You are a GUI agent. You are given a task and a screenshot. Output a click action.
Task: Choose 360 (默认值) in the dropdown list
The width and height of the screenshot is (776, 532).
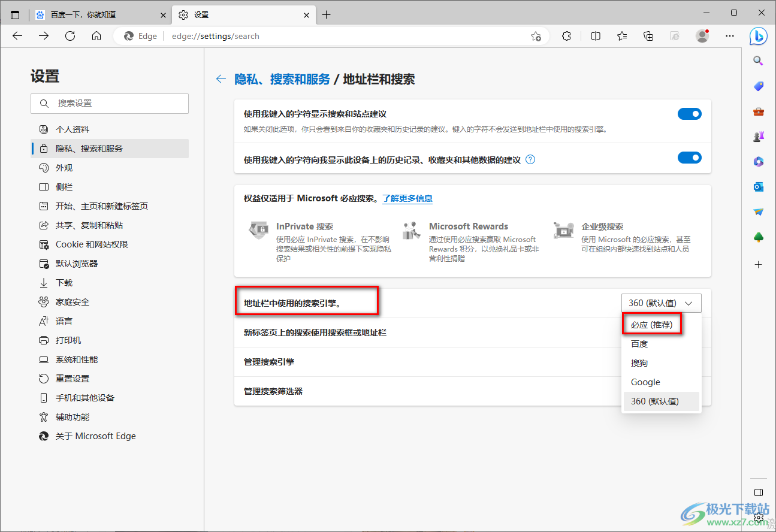[x=662, y=401]
